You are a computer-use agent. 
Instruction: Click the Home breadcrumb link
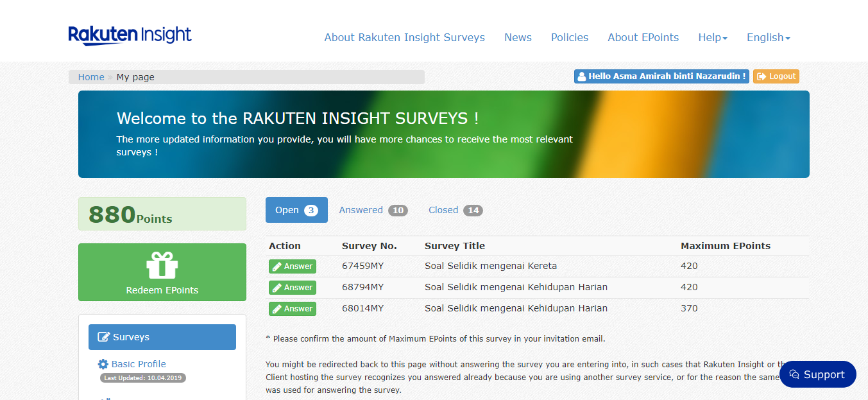coord(91,77)
